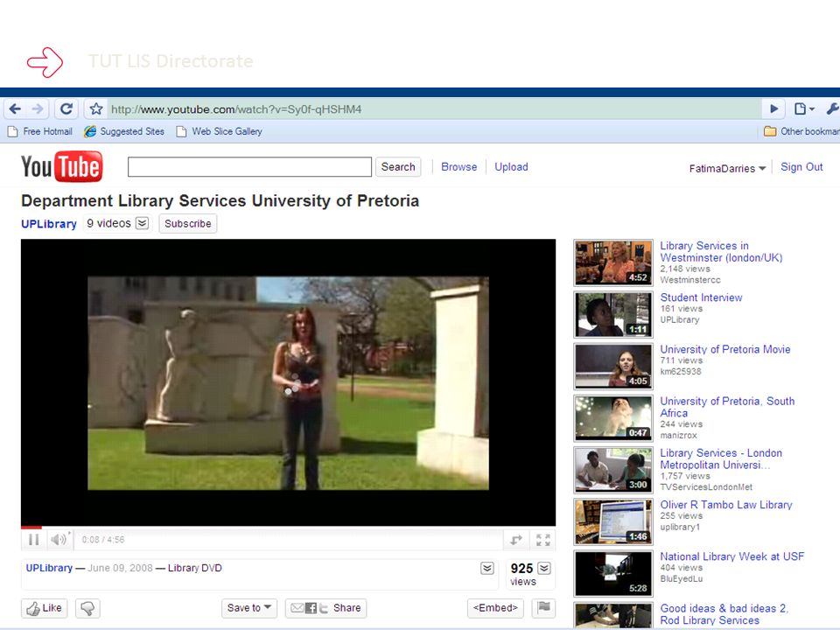Open Library Services in Westminster thumbnail
840x630 pixels.
(x=613, y=262)
